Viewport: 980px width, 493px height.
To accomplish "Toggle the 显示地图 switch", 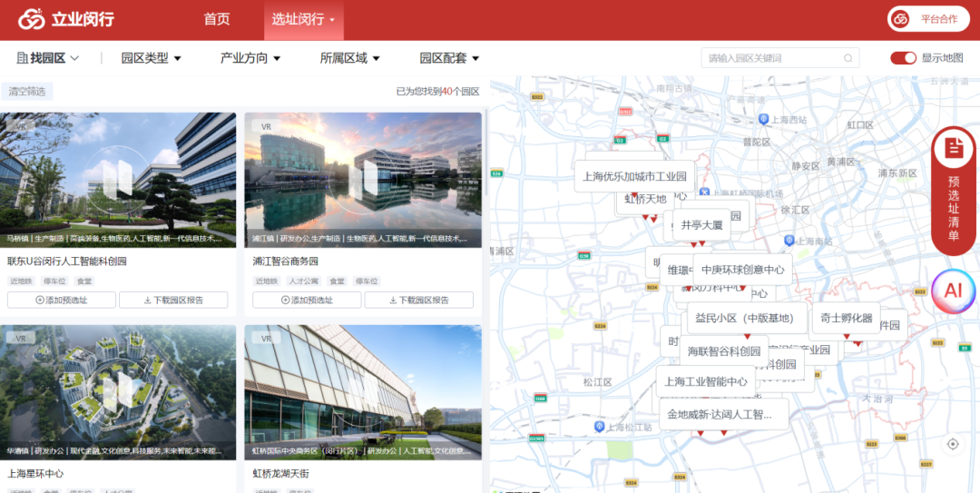I will pyautogui.click(x=903, y=58).
